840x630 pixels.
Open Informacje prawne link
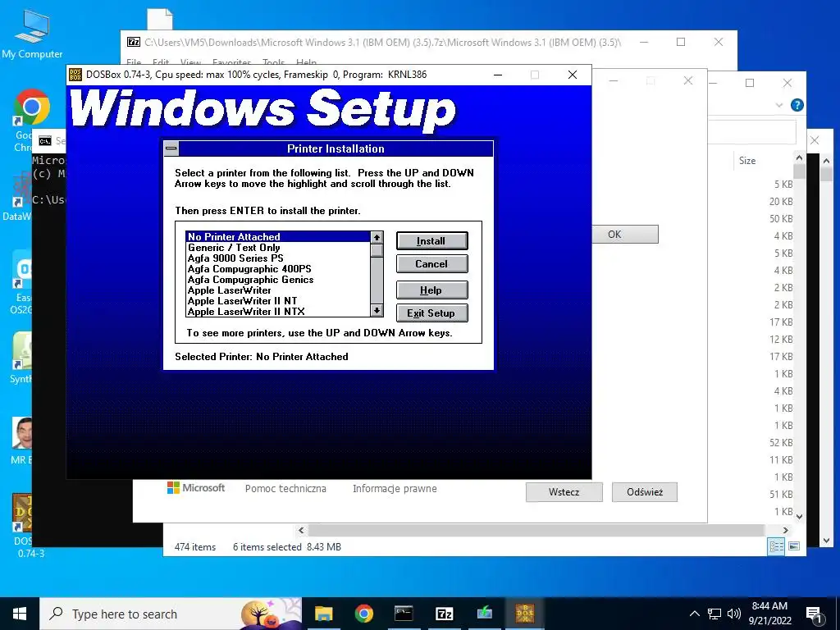[395, 489]
